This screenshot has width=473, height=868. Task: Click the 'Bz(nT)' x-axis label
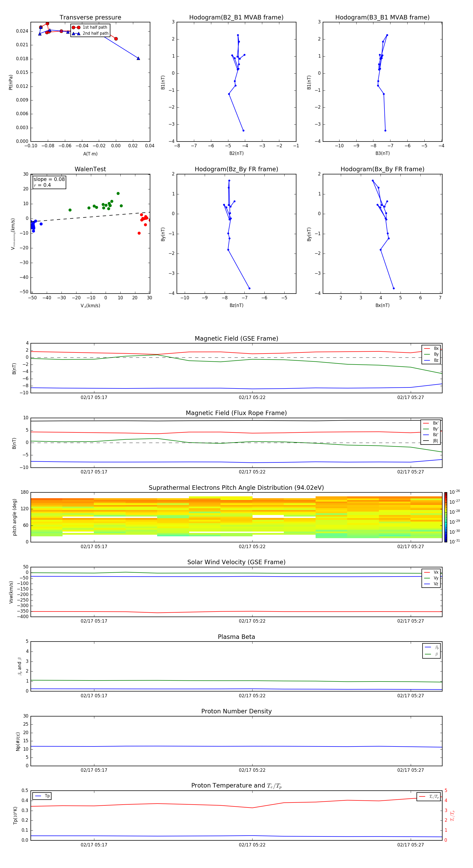click(x=236, y=305)
